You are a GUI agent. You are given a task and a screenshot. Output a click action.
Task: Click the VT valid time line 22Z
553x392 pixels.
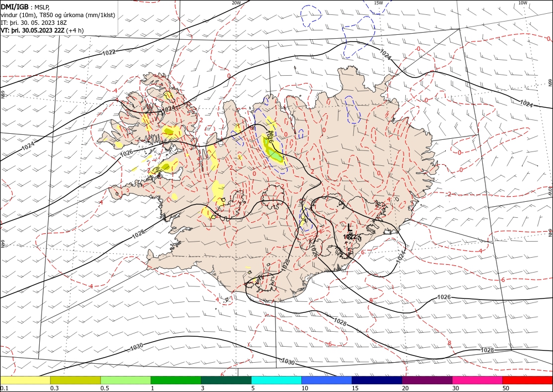pos(43,30)
